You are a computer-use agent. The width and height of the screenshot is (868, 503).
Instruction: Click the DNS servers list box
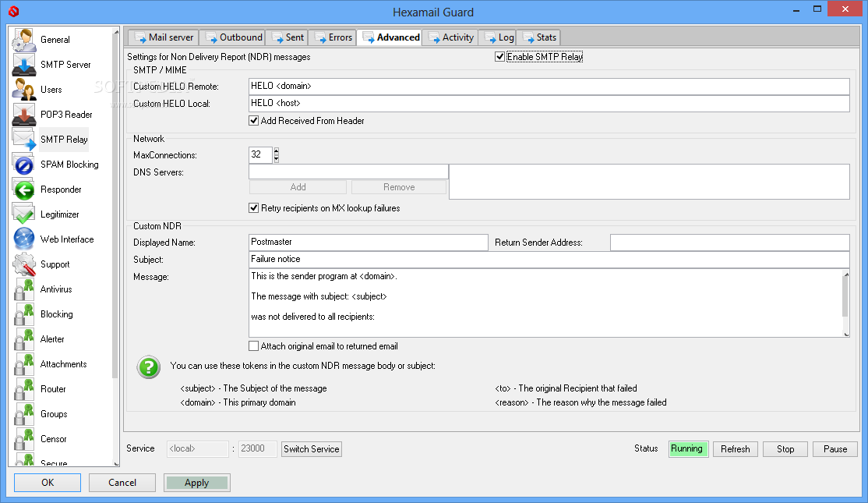(x=649, y=182)
